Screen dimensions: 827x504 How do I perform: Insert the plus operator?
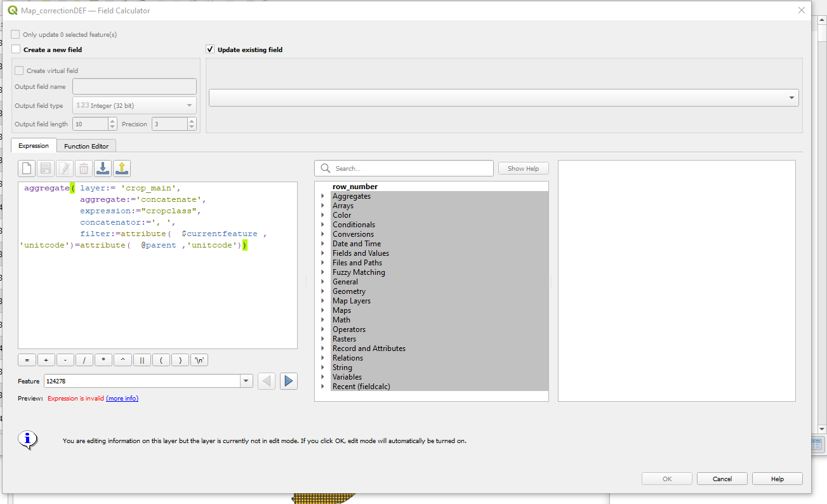coord(46,360)
